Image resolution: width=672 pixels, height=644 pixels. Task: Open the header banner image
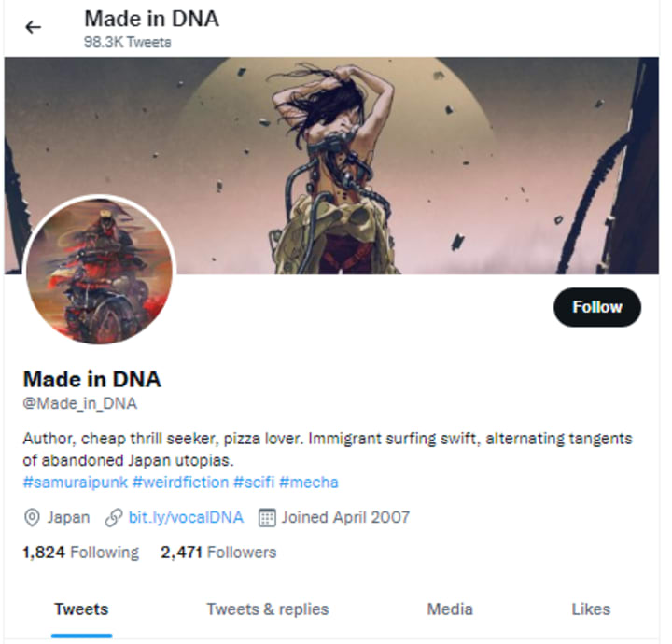coord(331,165)
